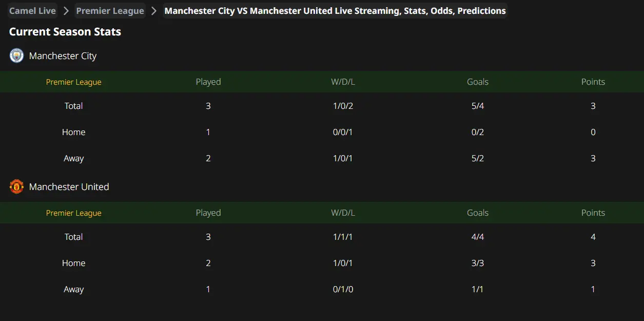Click the Manchester United club crest icon
This screenshot has height=321, width=644.
tap(17, 186)
